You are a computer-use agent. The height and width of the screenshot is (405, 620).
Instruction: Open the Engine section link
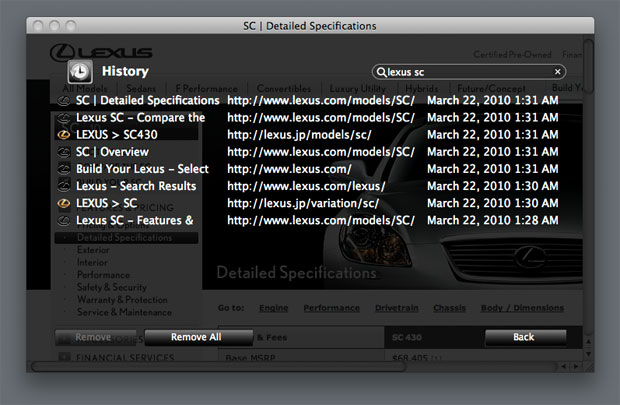273,308
